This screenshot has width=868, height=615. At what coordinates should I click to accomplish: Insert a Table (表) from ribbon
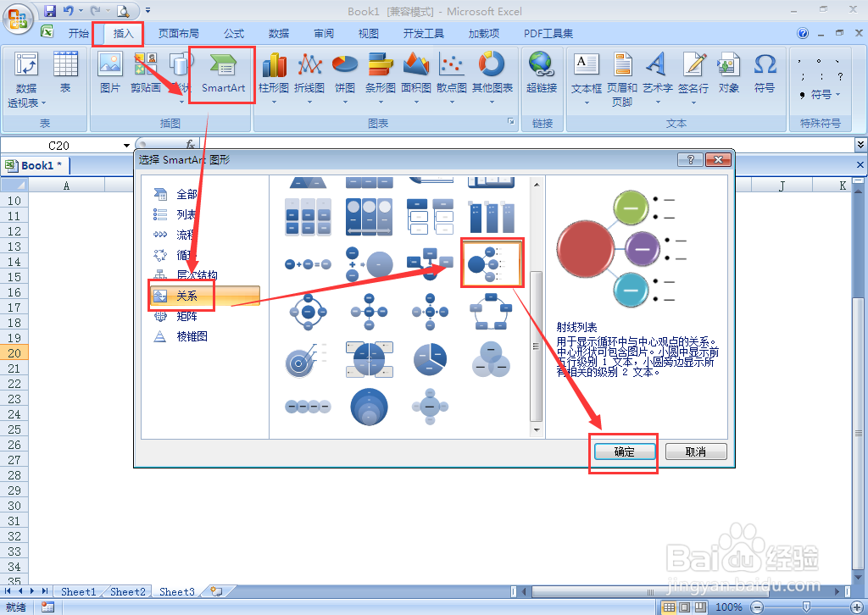coord(65,73)
